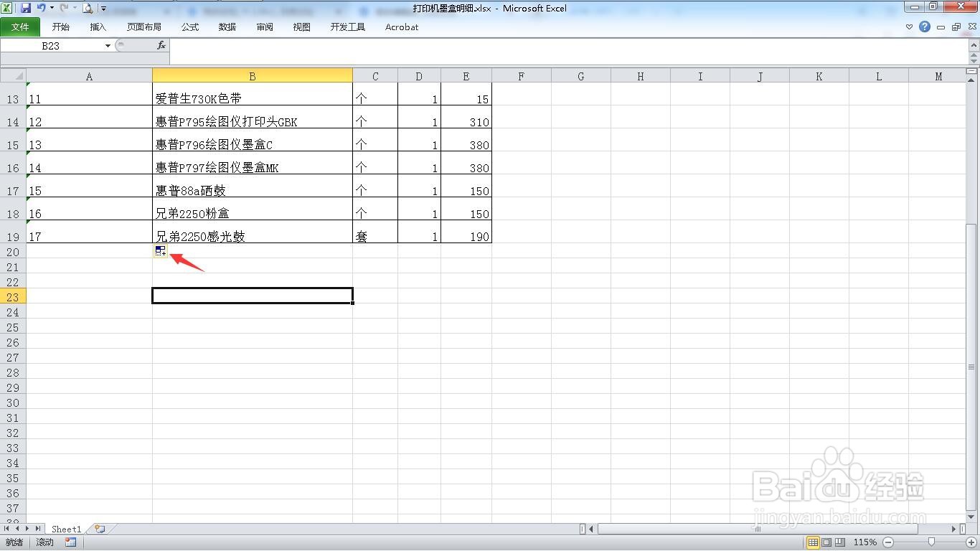Select cell 兄弟2250感光鼓

(252, 232)
